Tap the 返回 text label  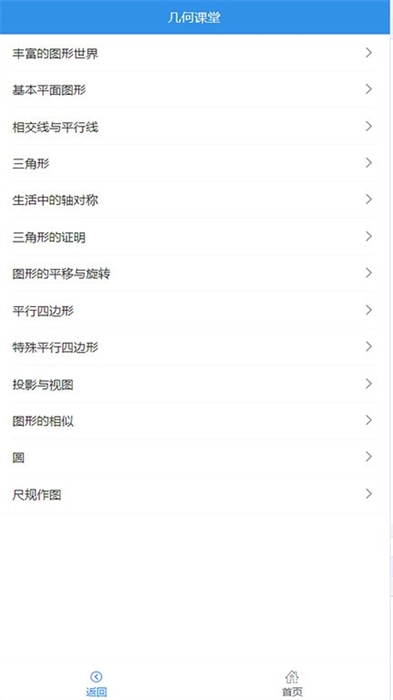coord(96,692)
